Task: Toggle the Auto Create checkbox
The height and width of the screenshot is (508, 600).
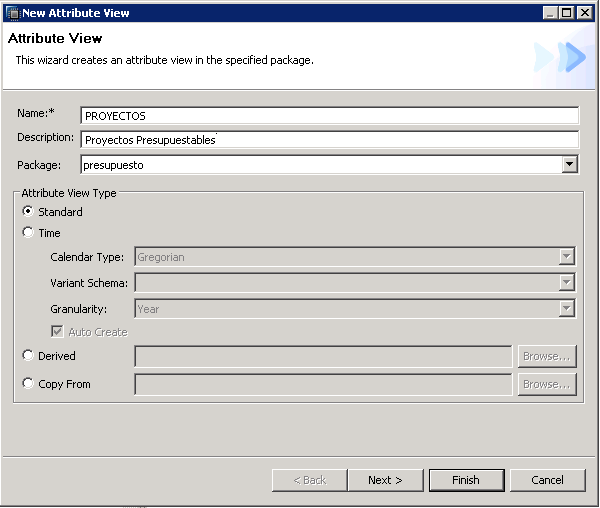Action: 58,332
